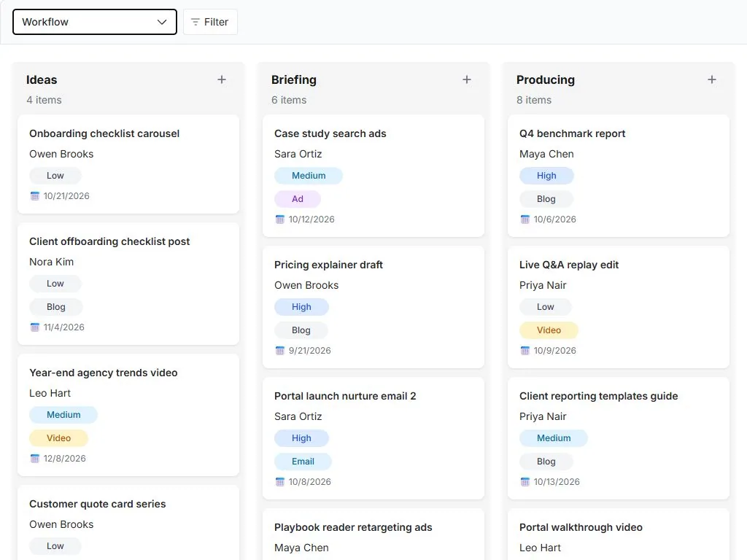Click Low tag on Live Q&A replay edit

pyautogui.click(x=546, y=307)
